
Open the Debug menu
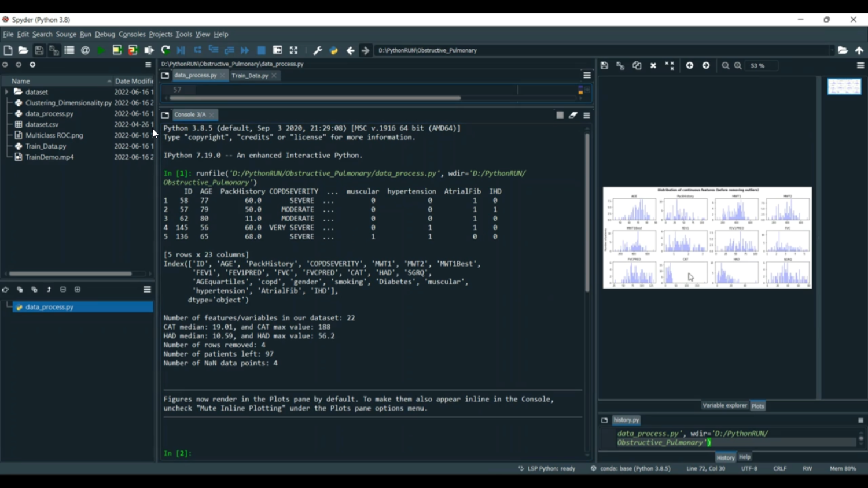(105, 34)
